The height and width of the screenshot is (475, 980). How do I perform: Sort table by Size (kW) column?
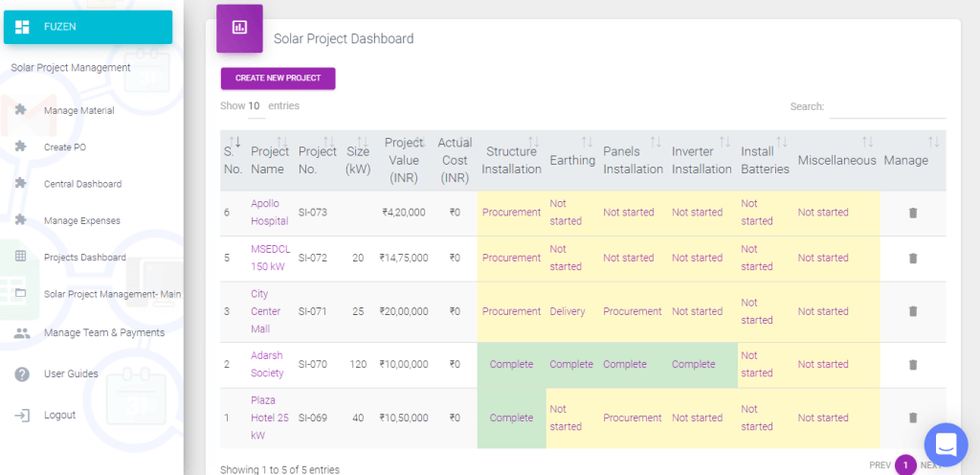[363, 143]
